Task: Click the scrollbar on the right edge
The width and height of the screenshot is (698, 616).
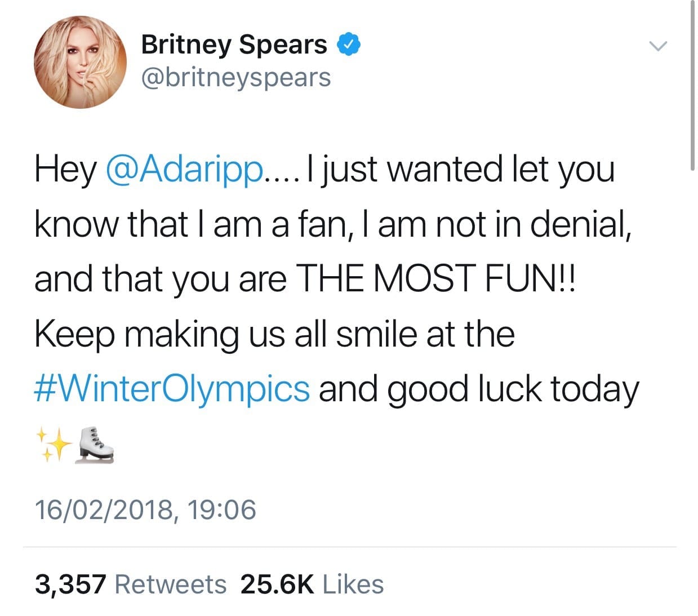Action: [x=692, y=85]
